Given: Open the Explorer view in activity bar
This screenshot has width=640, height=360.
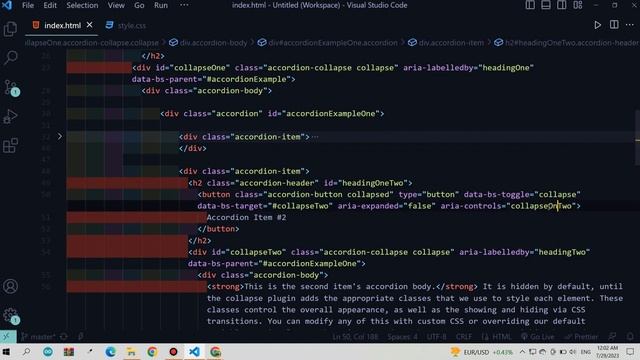Looking at the screenshot, I should tap(10, 29).
